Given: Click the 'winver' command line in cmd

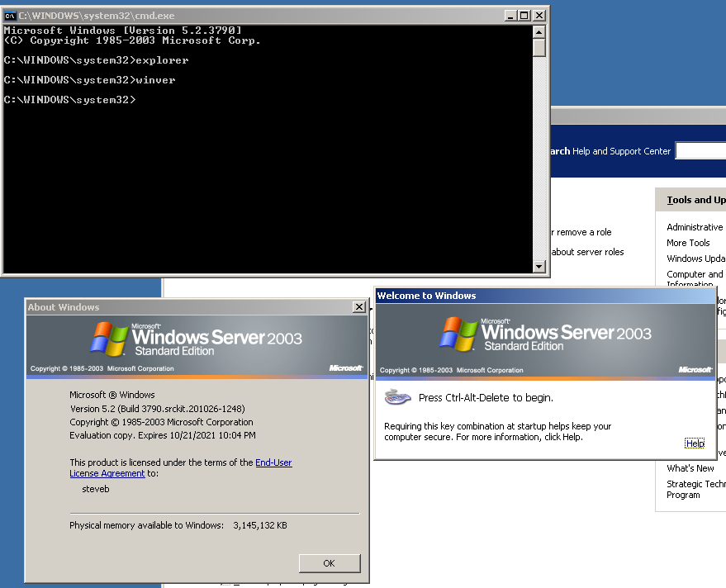Looking at the screenshot, I should pos(89,80).
